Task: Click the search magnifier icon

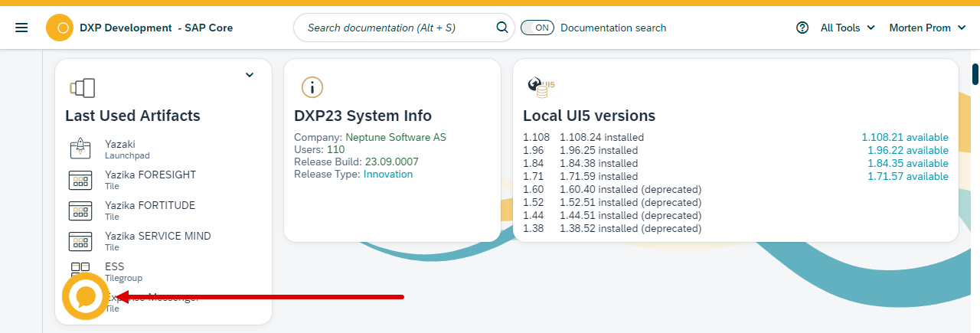Action: point(502,28)
